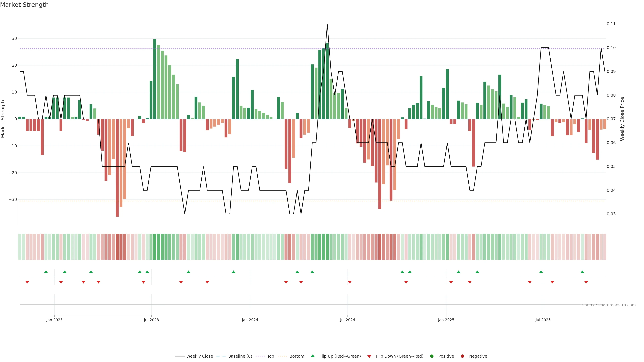Click the Negative red circle legend icon
Screen dimensions: 644x362
(462, 356)
